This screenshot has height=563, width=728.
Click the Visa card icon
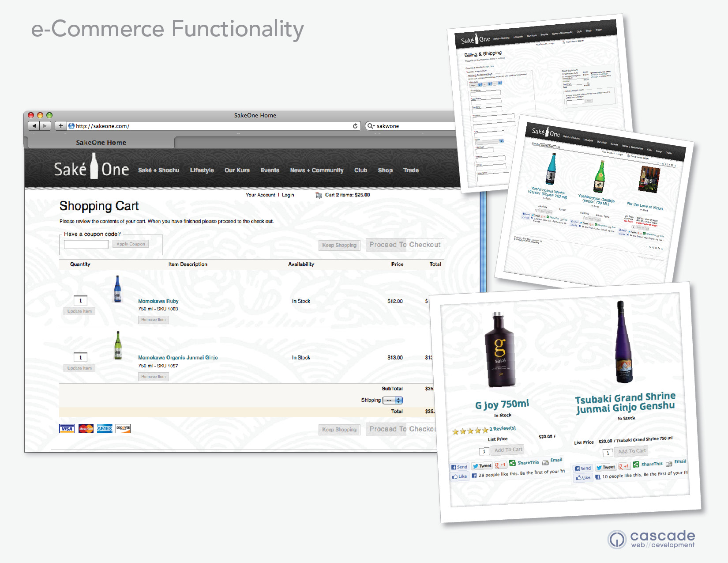67,428
